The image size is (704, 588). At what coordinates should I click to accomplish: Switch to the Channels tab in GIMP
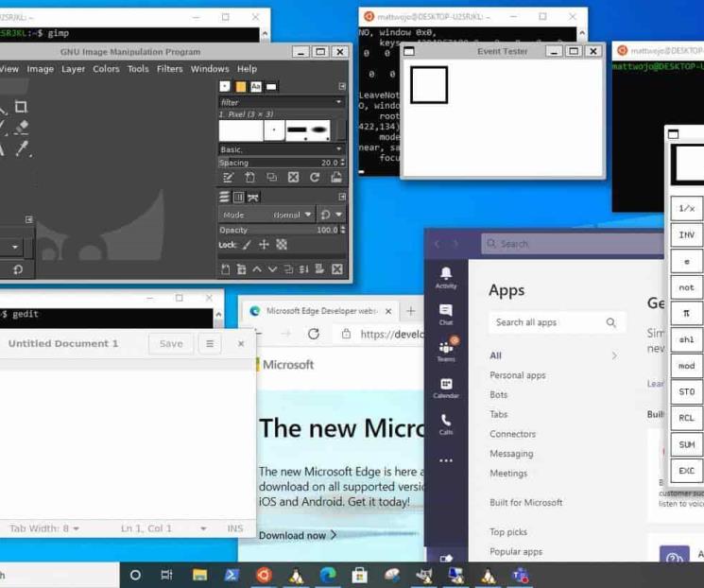239,198
